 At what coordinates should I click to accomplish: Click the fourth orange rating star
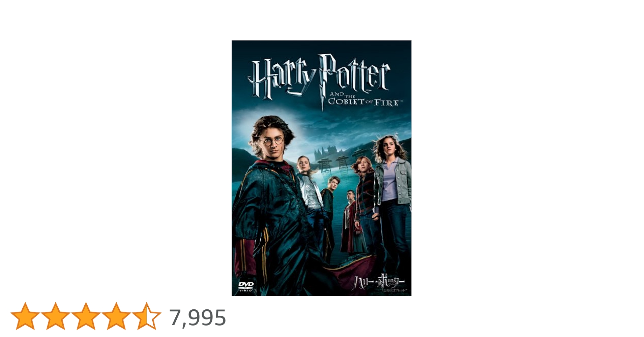116,316
